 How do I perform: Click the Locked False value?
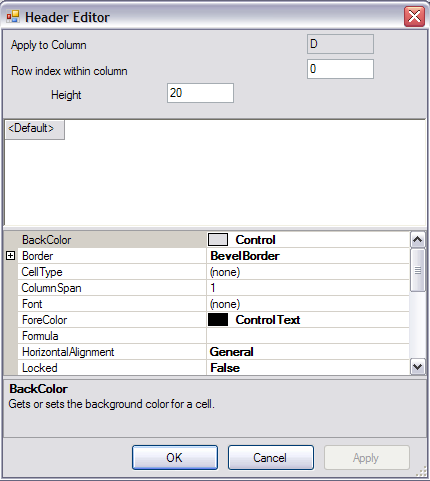pos(225,368)
